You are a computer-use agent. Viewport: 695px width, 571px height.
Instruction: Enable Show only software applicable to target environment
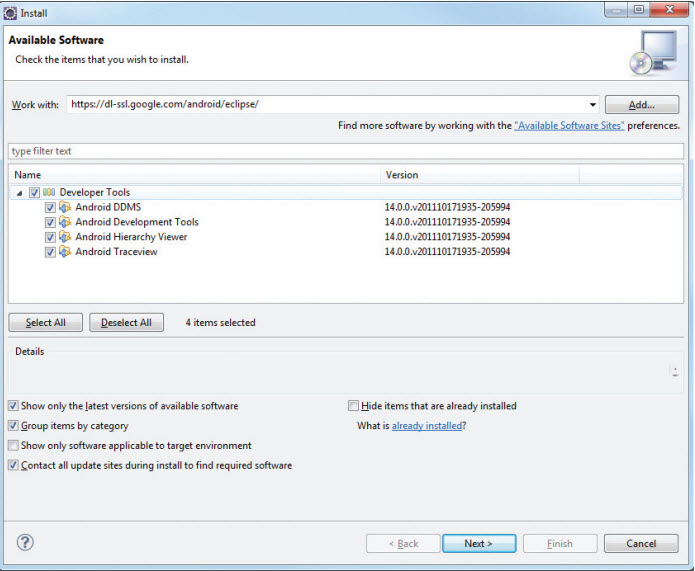coord(13,445)
